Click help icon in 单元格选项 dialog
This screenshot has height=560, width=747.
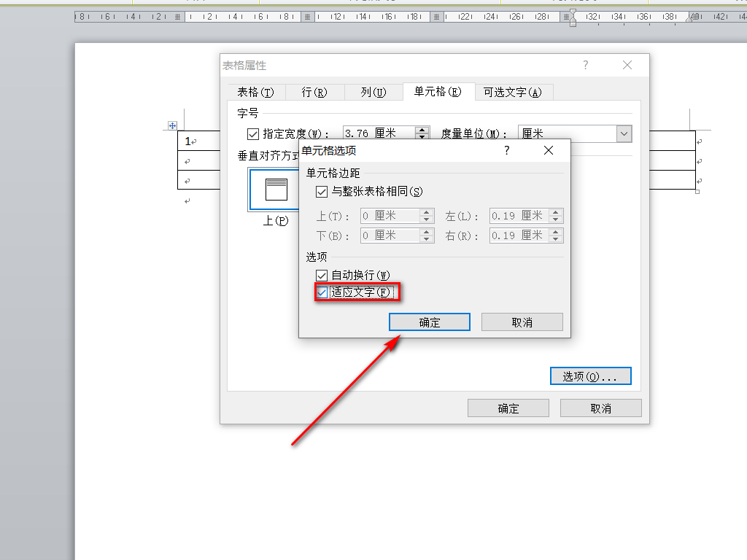(x=507, y=150)
